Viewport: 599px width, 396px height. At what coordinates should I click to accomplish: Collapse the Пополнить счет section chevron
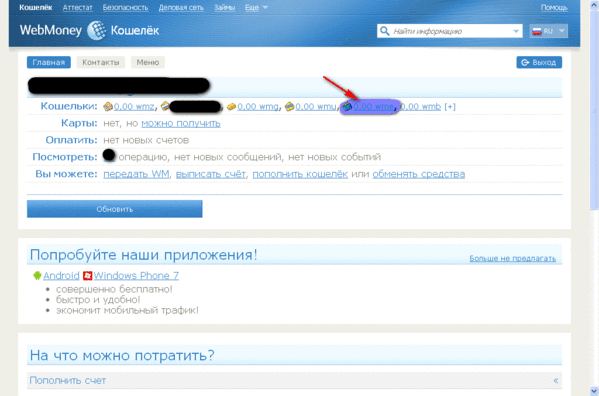click(x=556, y=380)
